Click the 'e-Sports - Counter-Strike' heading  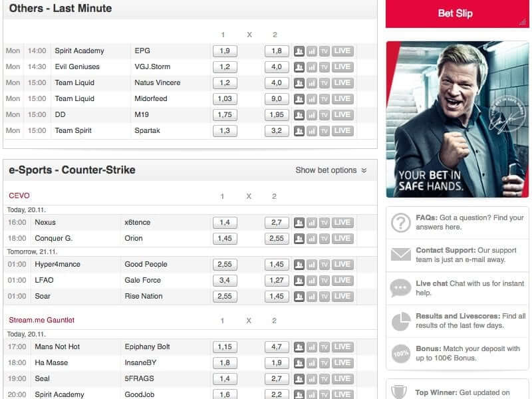click(x=72, y=170)
